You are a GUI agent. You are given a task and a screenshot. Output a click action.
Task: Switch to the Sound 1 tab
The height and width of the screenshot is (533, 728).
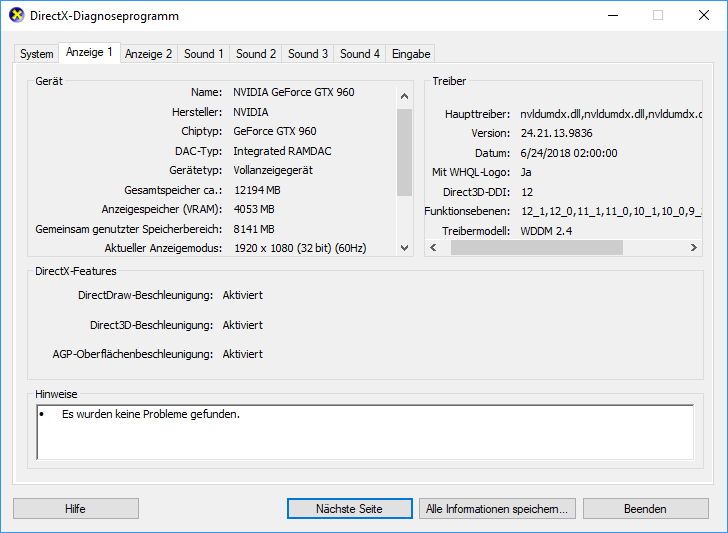203,54
